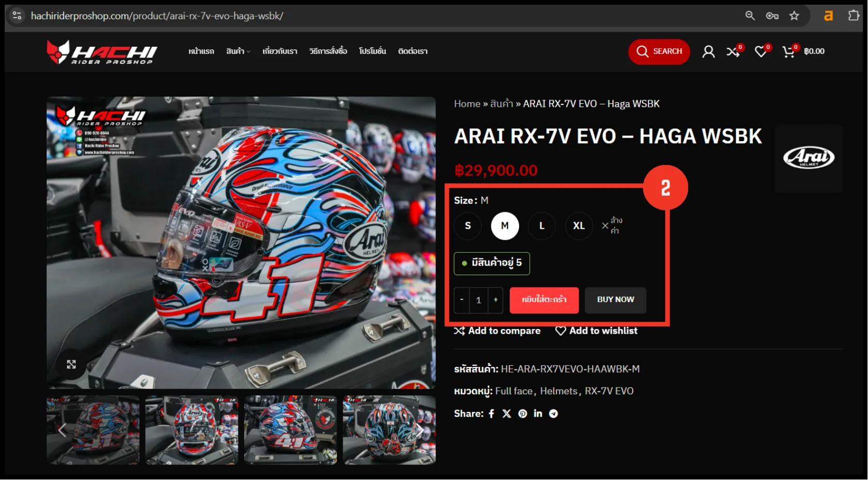Bookmark page with the star icon
868x480 pixels.
794,16
